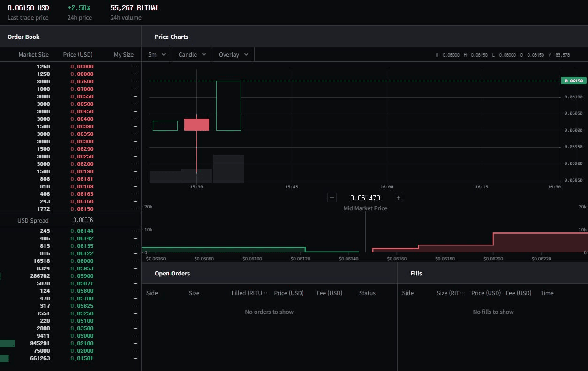Image resolution: width=588 pixels, height=371 pixels.
Task: Click the tallest volume bar on price chart
Action: 228,168
